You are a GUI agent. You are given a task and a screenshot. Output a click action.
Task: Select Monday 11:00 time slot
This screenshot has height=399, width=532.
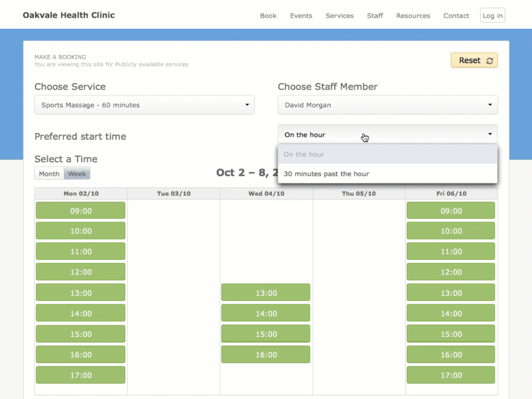pyautogui.click(x=81, y=252)
